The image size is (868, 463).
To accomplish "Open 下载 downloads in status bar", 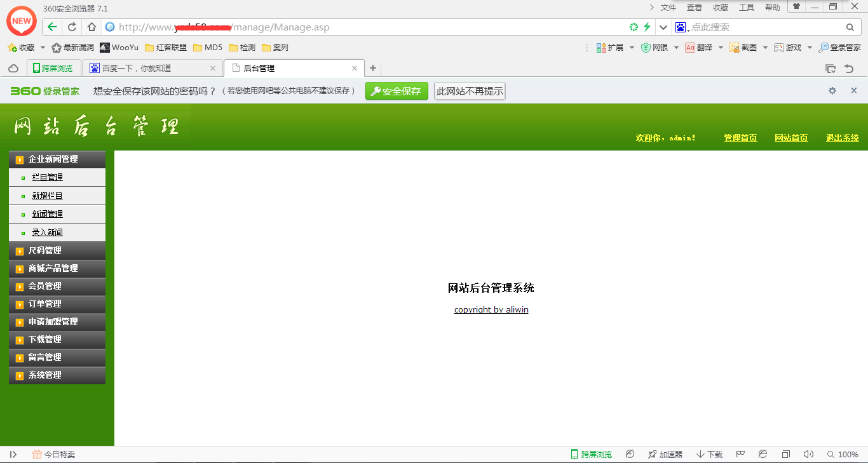I will [x=710, y=455].
